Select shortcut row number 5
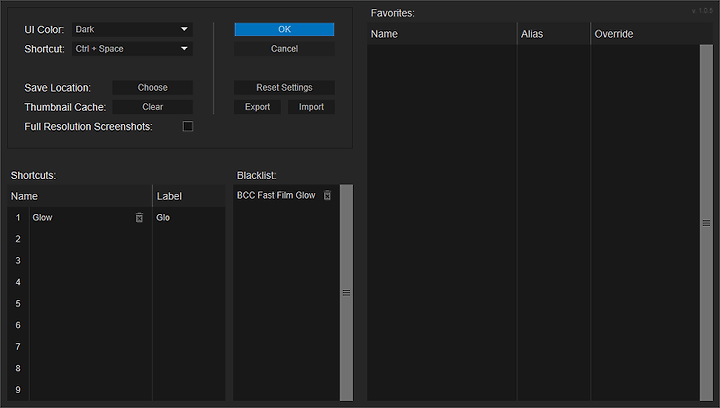720x408 pixels. (x=18, y=304)
